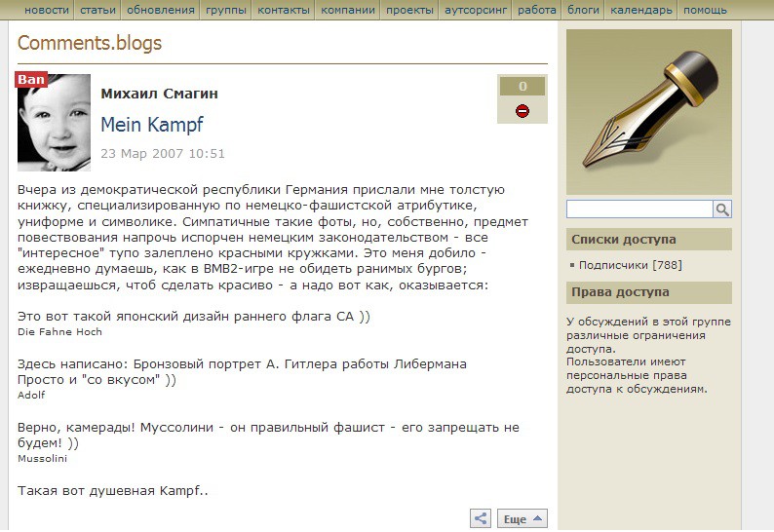Screen dimensions: 774x532
Task: Open the Еще dropdown menu
Action: (522, 519)
